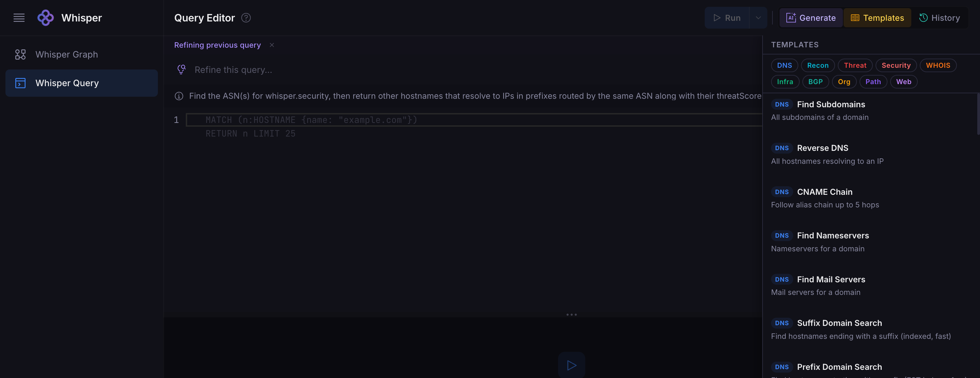Click the refine query input field
The width and height of the screenshot is (980, 378).
click(x=342, y=69)
